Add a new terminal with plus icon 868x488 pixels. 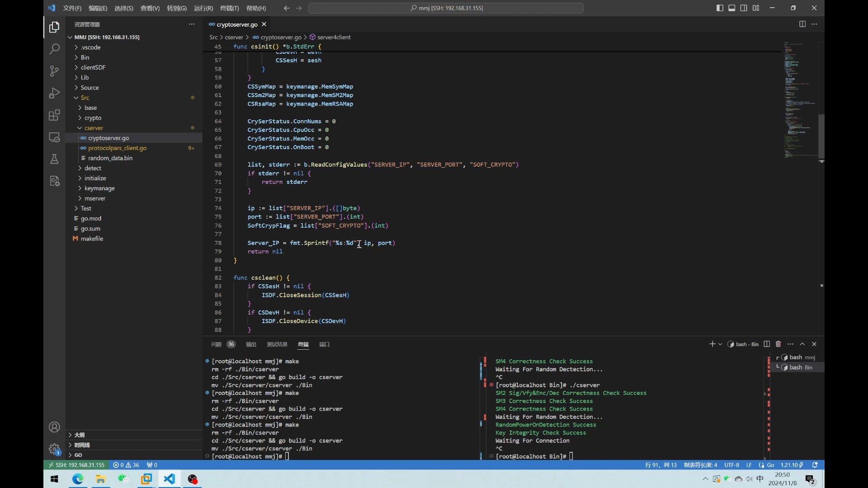point(712,344)
